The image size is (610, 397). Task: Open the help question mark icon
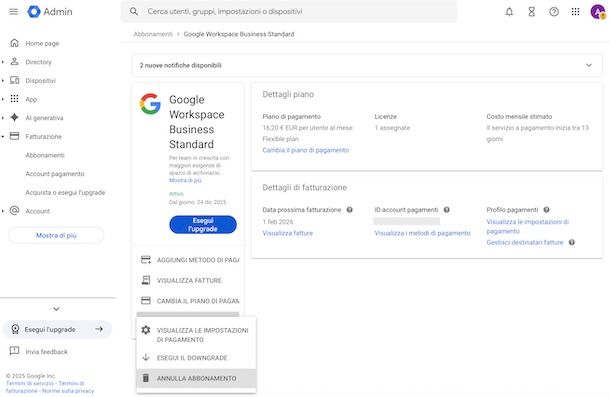pyautogui.click(x=554, y=12)
